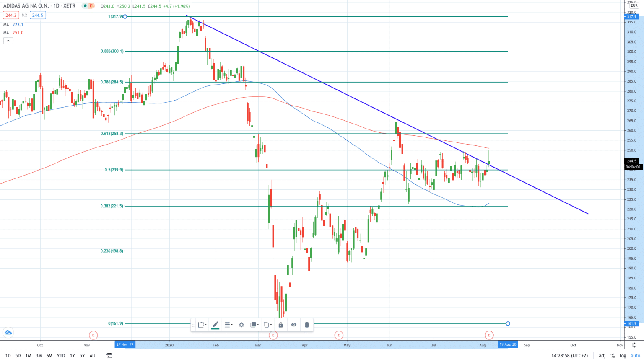Click the 161.9 price axis label
The height and width of the screenshot is (362, 644).
(x=631, y=323)
